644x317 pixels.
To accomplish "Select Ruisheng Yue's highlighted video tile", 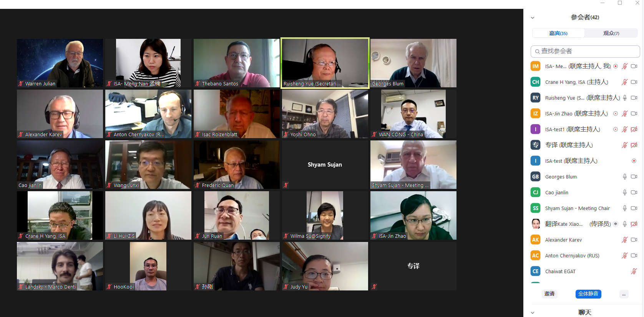I will tap(325, 63).
